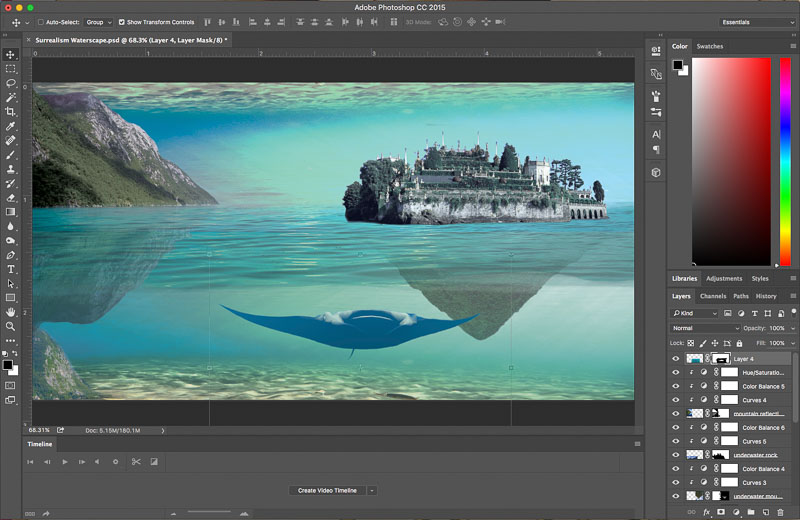
Task: Open the Fill slider dropdown arrow
Action: pyautogui.click(x=792, y=343)
